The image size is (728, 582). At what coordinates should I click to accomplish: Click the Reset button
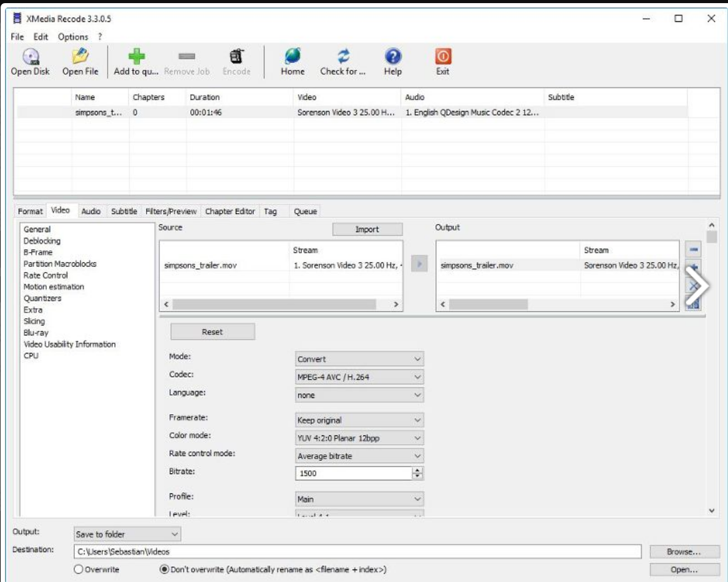coord(212,332)
